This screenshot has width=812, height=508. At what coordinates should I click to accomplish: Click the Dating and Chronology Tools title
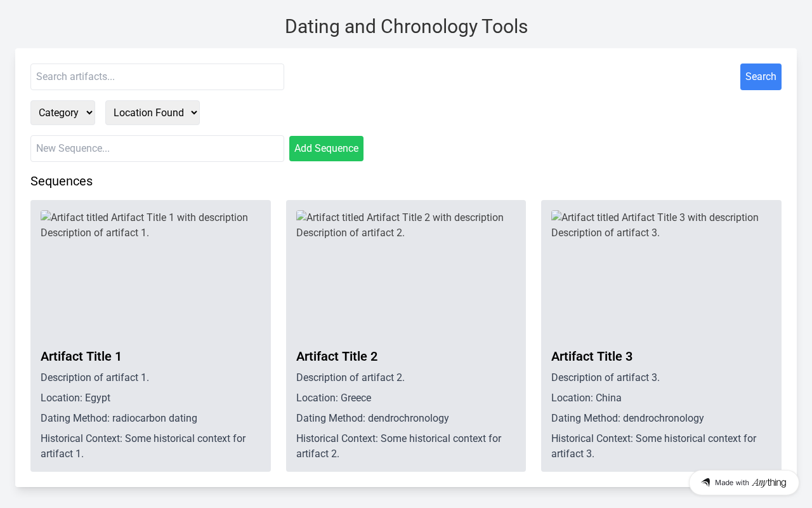coord(406,27)
